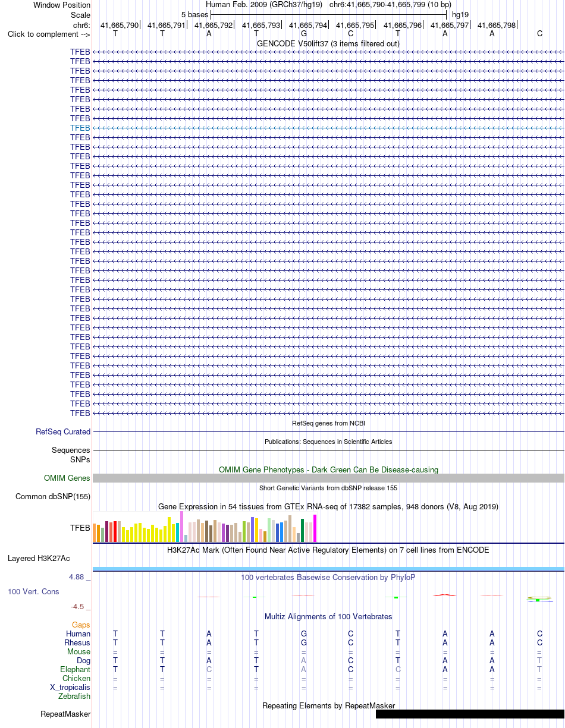565x728 pixels.
Task: Select the light-blue highlighted TFEB transcript label
Action: pyautogui.click(x=80, y=128)
